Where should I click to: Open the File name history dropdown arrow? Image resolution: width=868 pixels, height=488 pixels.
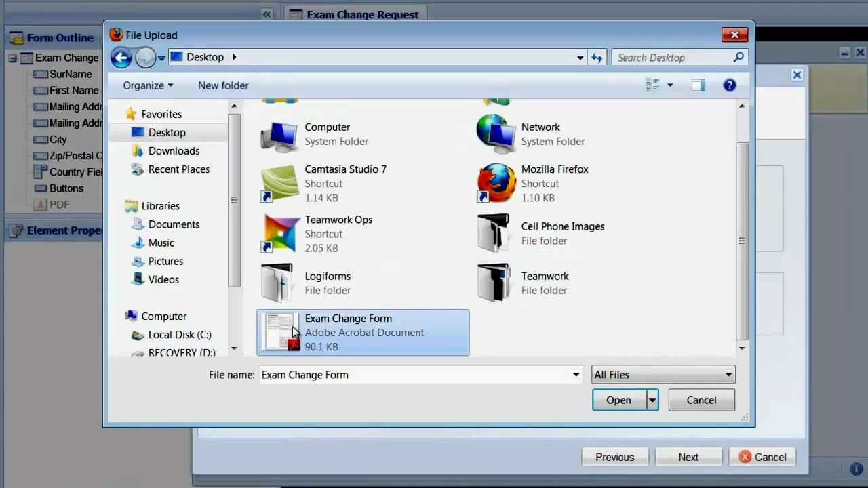coord(576,375)
